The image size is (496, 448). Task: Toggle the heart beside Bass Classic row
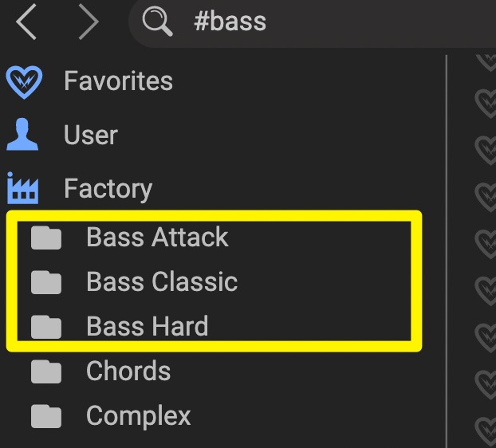pyautogui.click(x=486, y=285)
